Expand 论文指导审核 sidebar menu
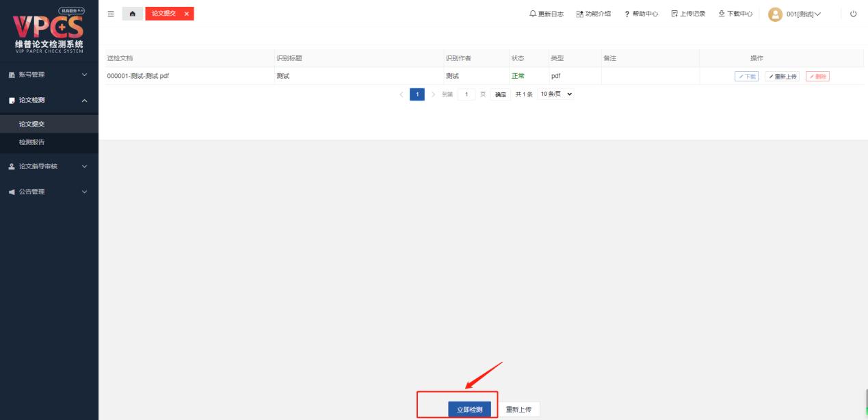Image resolution: width=868 pixels, height=420 pixels. (49, 166)
